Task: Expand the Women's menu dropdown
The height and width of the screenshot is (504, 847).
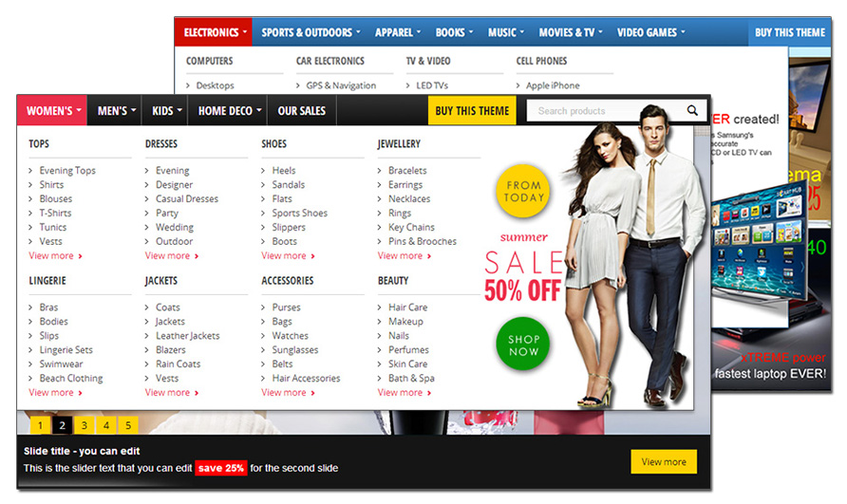Action: (52, 111)
